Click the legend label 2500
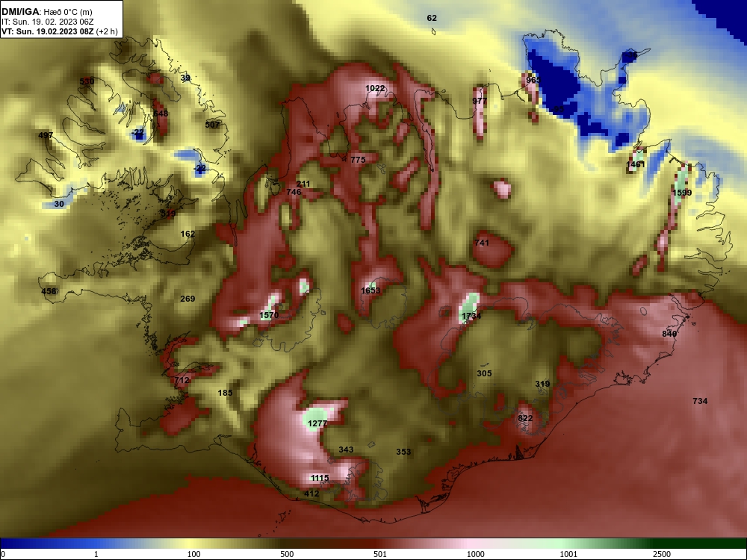This screenshot has width=747, height=560. tap(662, 554)
